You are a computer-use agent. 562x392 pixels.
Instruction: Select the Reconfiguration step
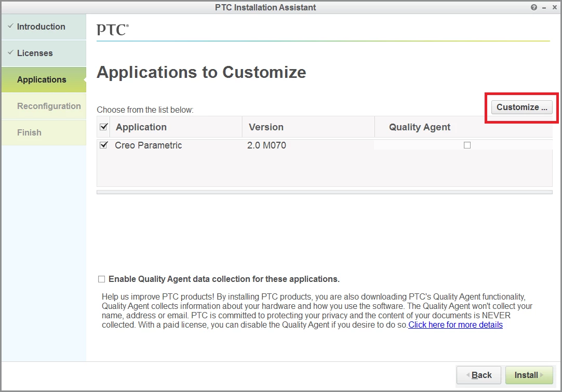coord(44,106)
